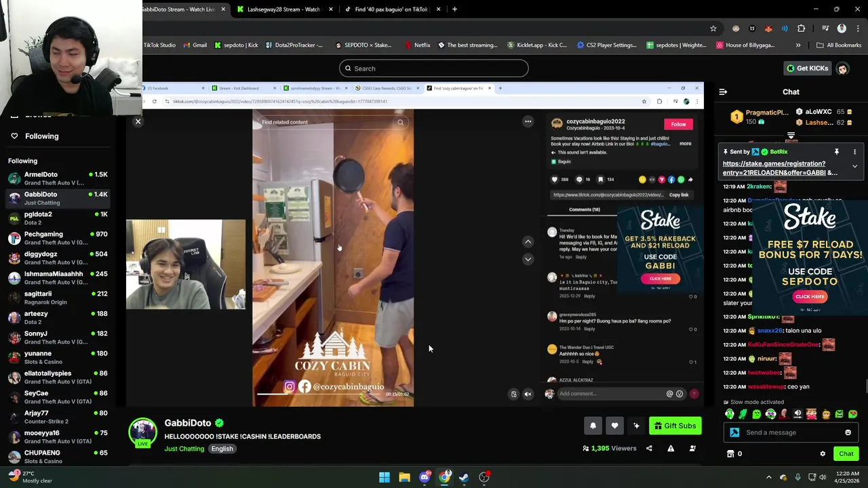This screenshot has width=868, height=488.
Task: Click the TikTok Follow button
Action: tap(678, 124)
